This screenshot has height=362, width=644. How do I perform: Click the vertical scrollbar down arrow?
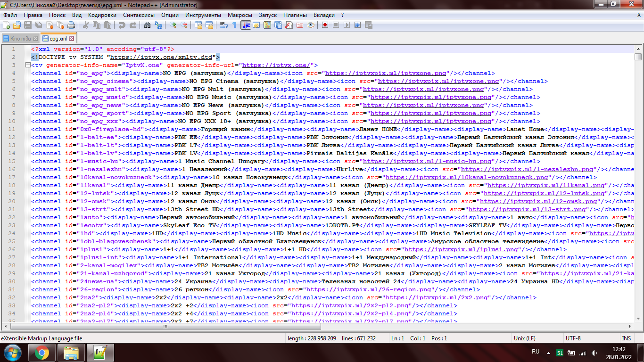(638, 318)
